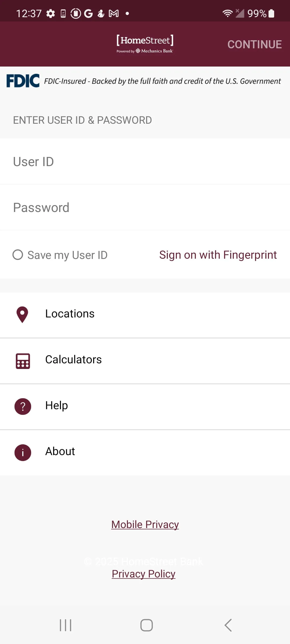Open the Help menu item
Screen dimensions: 290x644
pos(57,405)
